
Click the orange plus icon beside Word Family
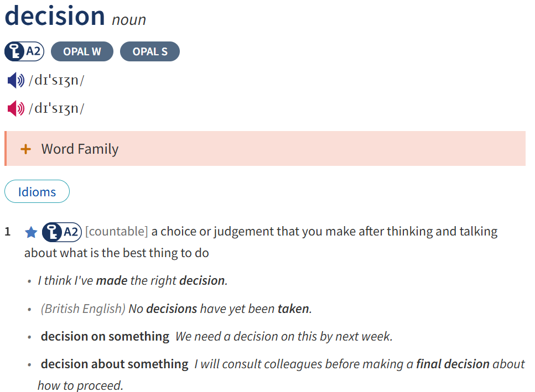(25, 149)
